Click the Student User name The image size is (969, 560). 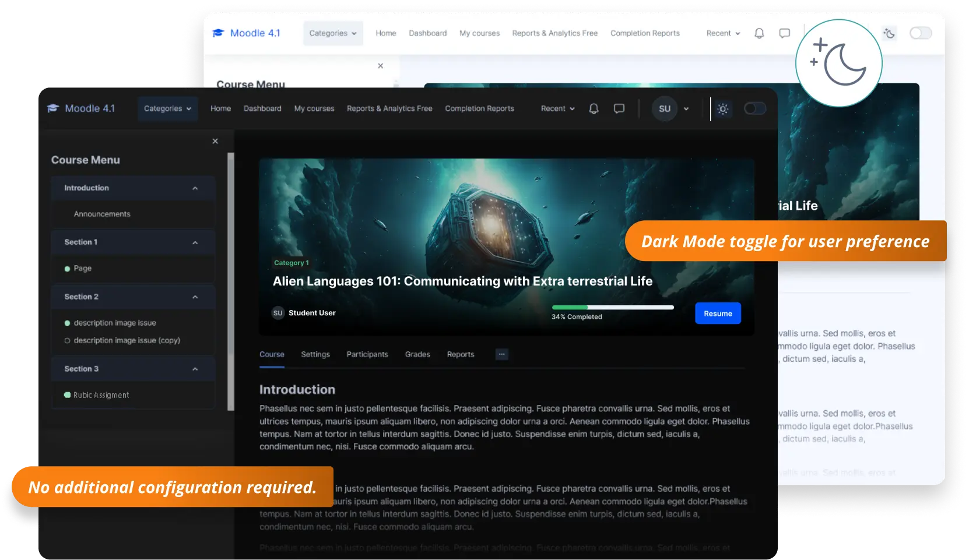coord(312,313)
